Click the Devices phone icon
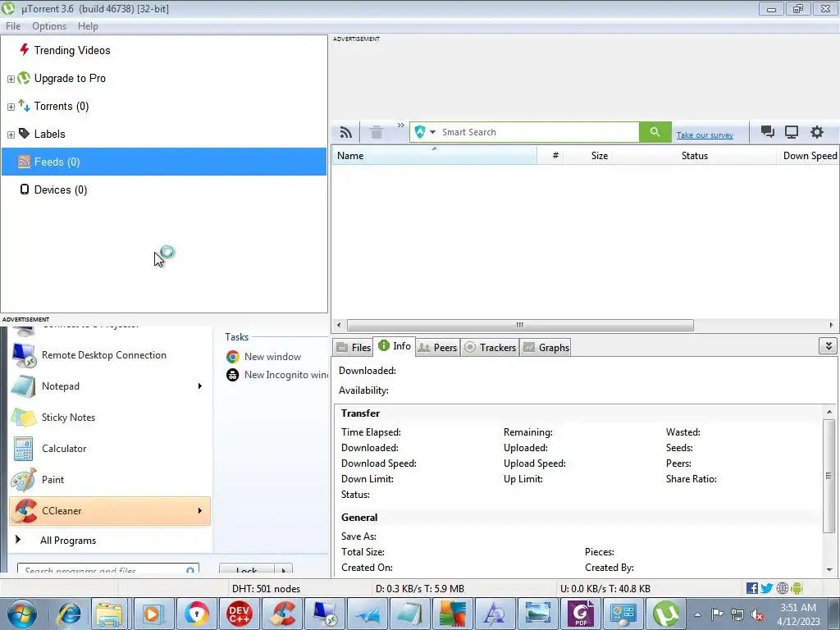Image resolution: width=840 pixels, height=630 pixels. click(24, 189)
